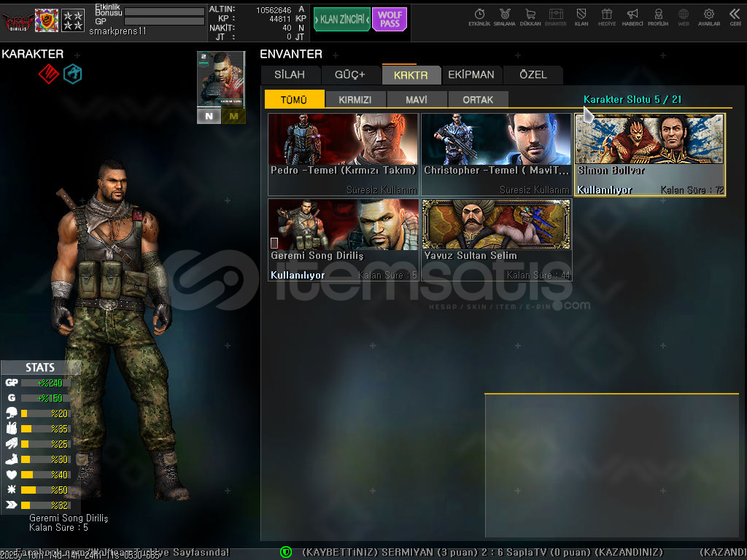Select the red team claw icon
The width and height of the screenshot is (747, 560).
(x=48, y=74)
